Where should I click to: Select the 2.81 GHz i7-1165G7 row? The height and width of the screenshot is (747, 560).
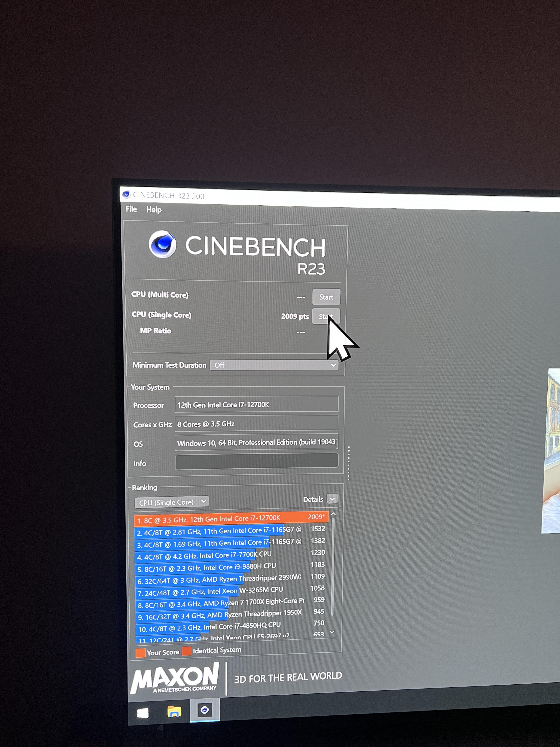coord(231,531)
